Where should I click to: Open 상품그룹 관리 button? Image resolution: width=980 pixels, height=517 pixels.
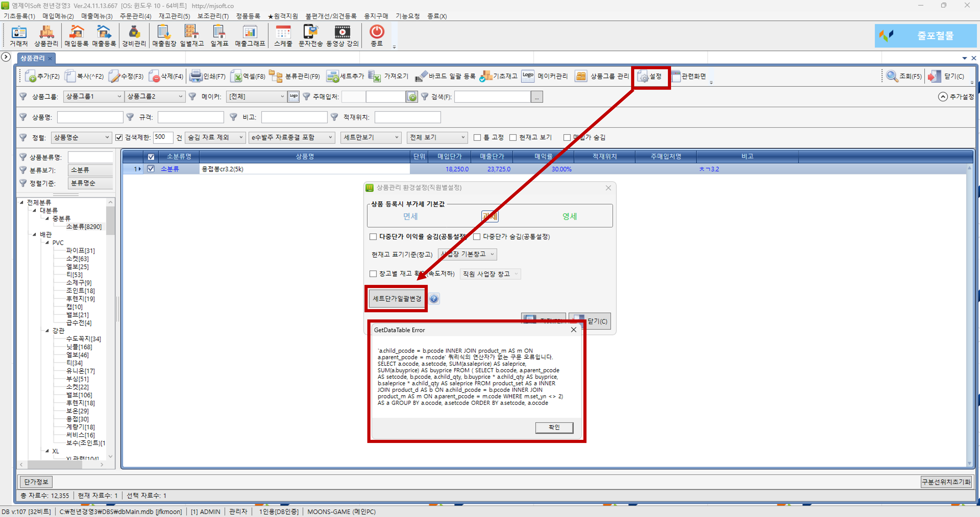coord(602,76)
